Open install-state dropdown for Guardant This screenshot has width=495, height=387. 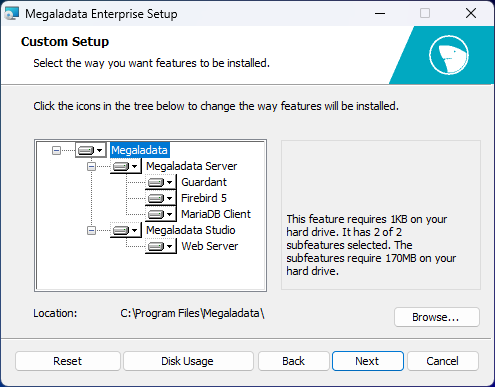tap(161, 182)
